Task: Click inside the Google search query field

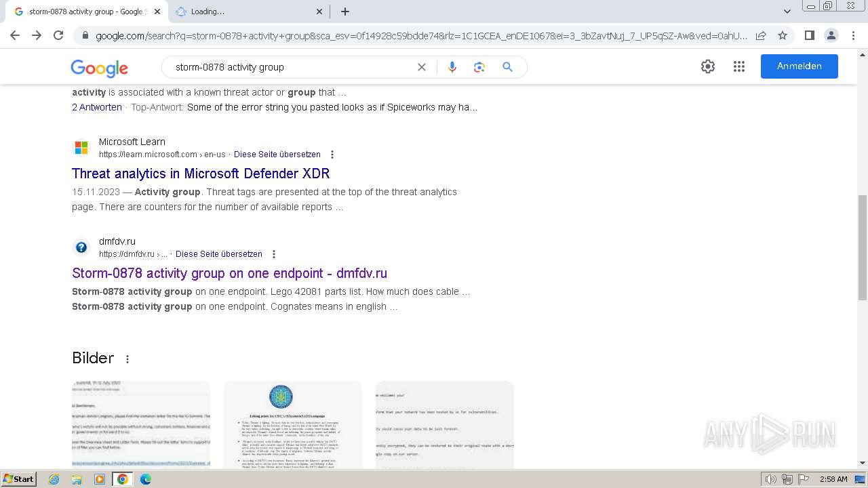Action: (292, 67)
